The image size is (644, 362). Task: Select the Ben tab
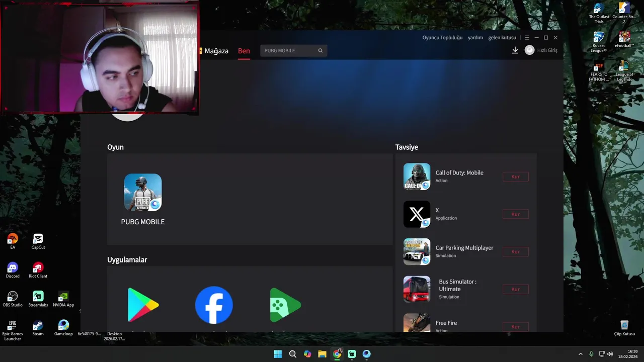[x=244, y=51]
